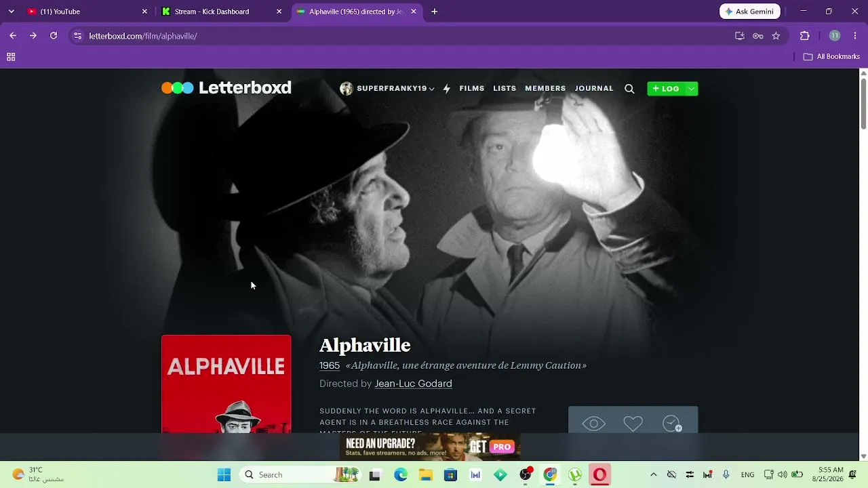Go forward in browser history
The width and height of the screenshot is (868, 488).
[33, 36]
